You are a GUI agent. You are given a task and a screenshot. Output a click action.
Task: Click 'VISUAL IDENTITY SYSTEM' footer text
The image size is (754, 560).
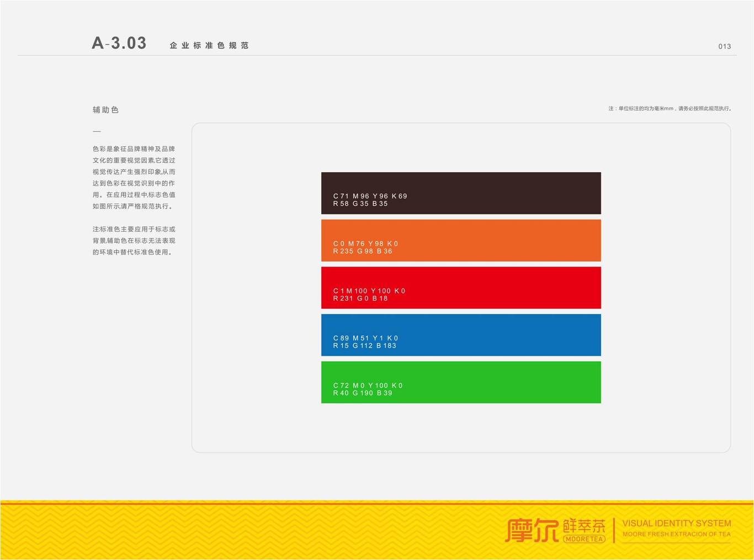click(677, 523)
